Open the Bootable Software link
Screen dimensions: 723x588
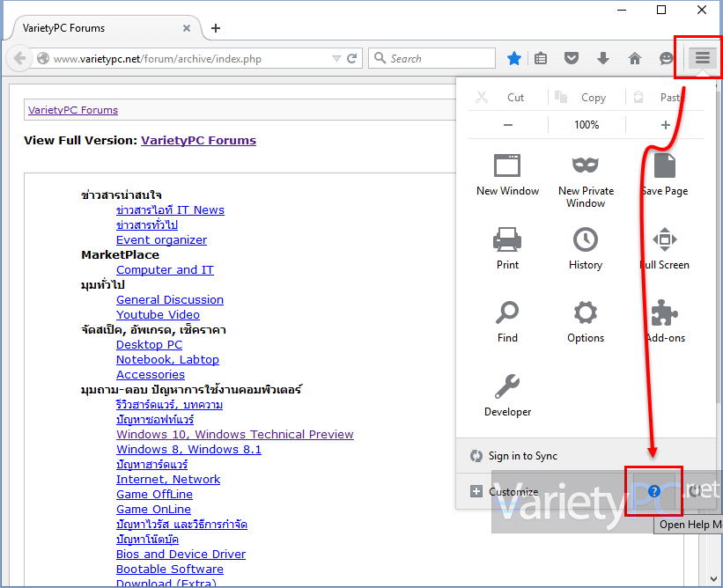point(170,570)
